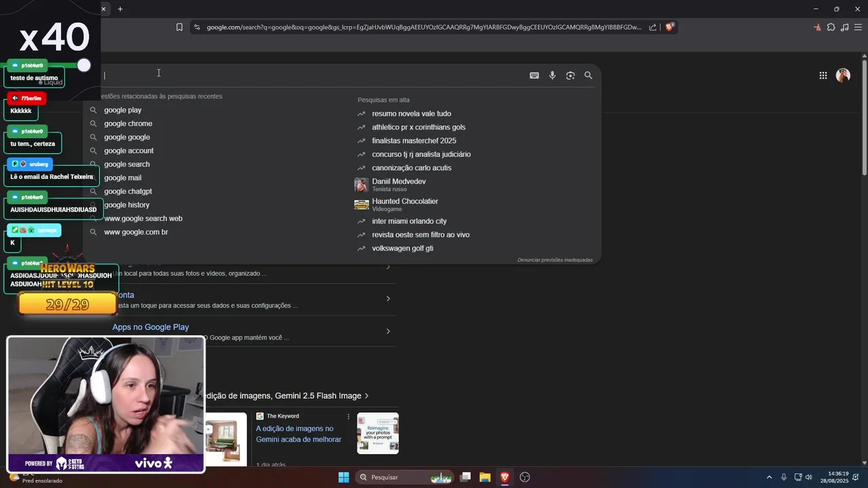Open trending 'inter miami orlando city'
The image size is (868, 488).
click(409, 221)
